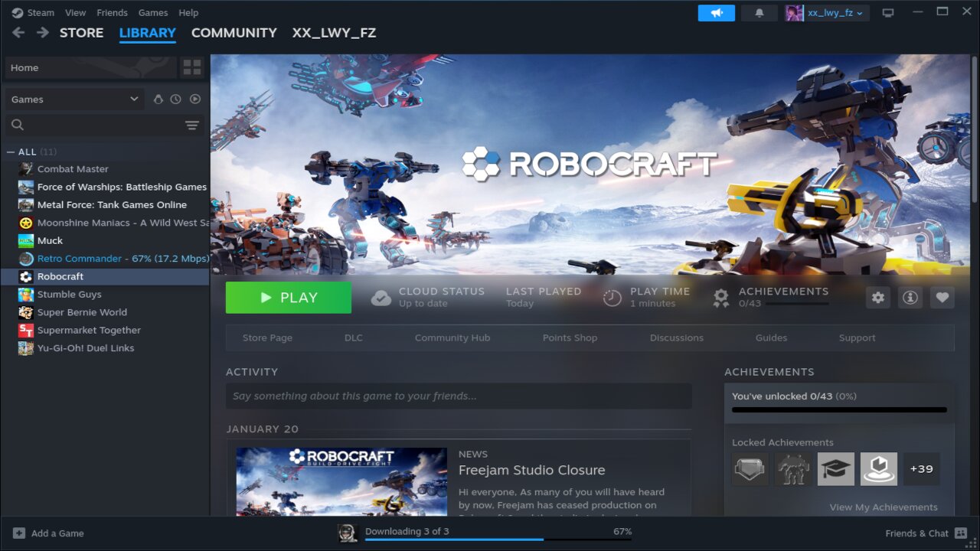Open the announcements megaphone button
The width and height of the screenshot is (980, 551).
[x=717, y=13]
